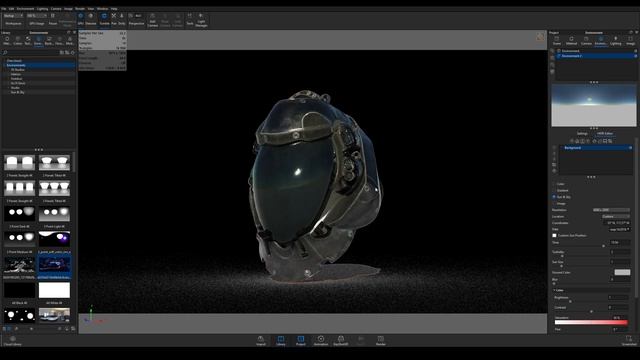The width and height of the screenshot is (640, 360).
Task: Switch to the HDRI Editor tab
Action: pyautogui.click(x=604, y=133)
